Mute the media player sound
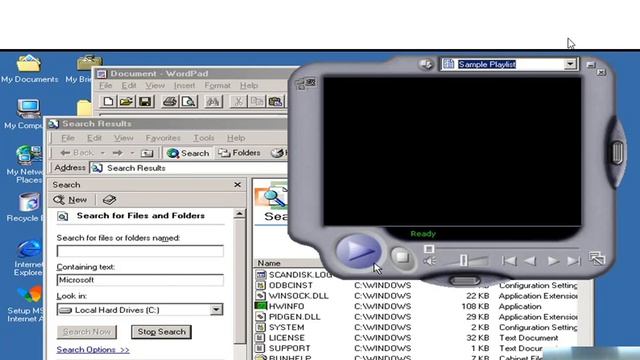The height and width of the screenshot is (360, 640). [429, 261]
